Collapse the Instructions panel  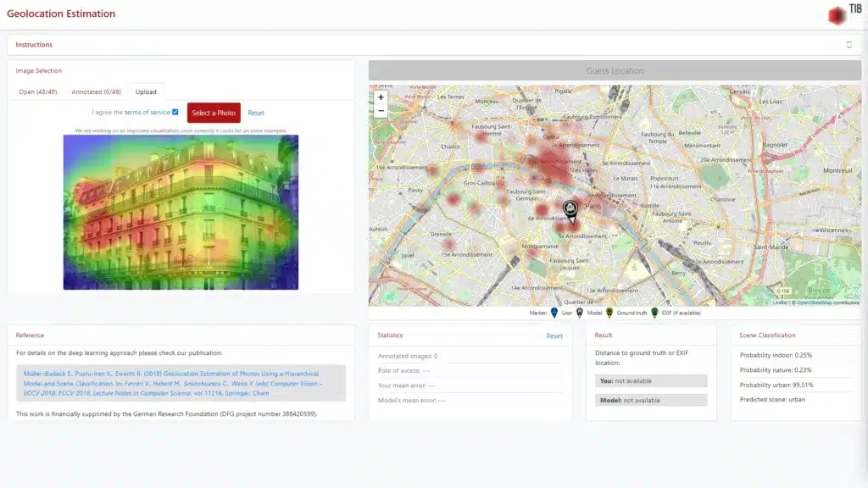tap(849, 45)
